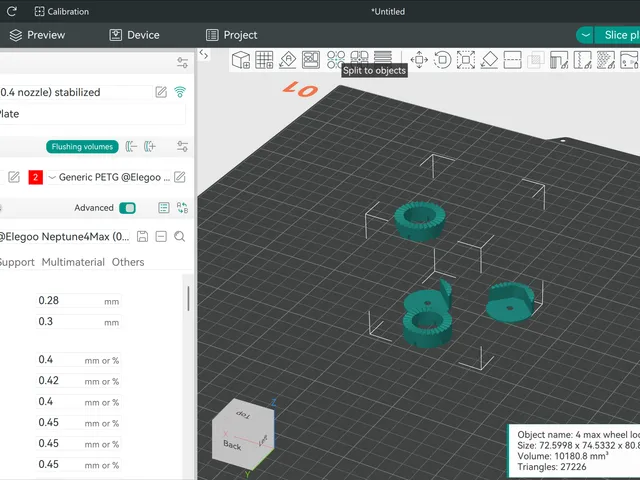Click the Slice plate button

[618, 35]
